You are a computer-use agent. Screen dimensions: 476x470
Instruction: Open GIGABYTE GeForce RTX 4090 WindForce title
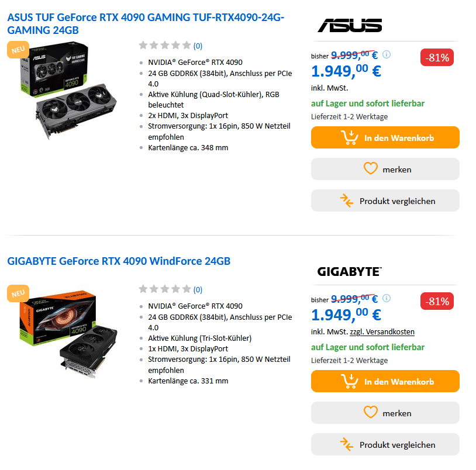[119, 261]
